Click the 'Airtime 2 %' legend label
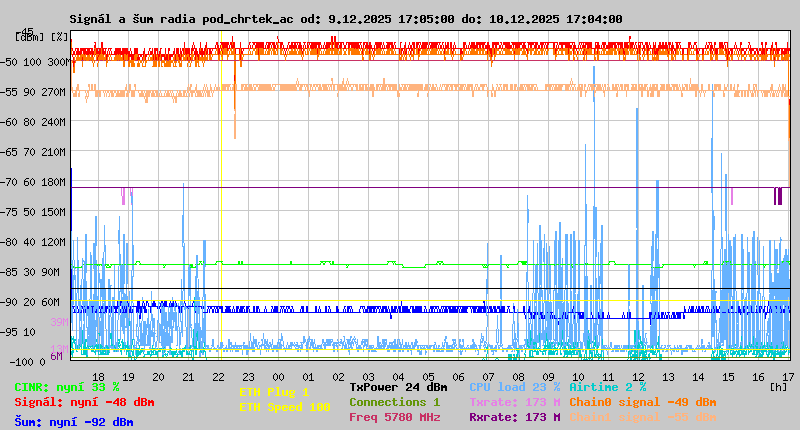Screen dimensions: 800x430 (608, 387)
